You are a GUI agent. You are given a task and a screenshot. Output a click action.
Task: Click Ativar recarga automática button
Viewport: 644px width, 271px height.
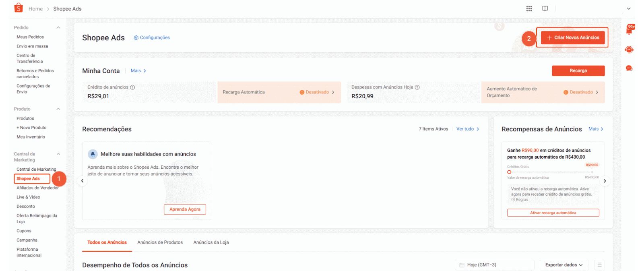click(553, 213)
